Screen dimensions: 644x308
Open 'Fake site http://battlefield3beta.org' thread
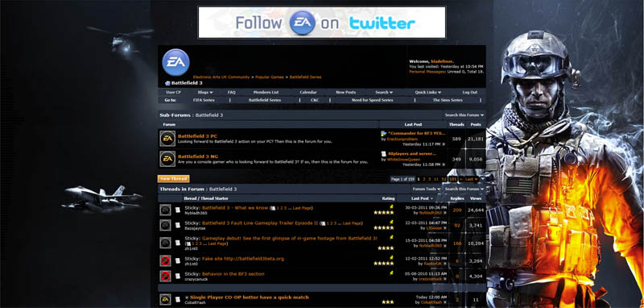click(243, 259)
